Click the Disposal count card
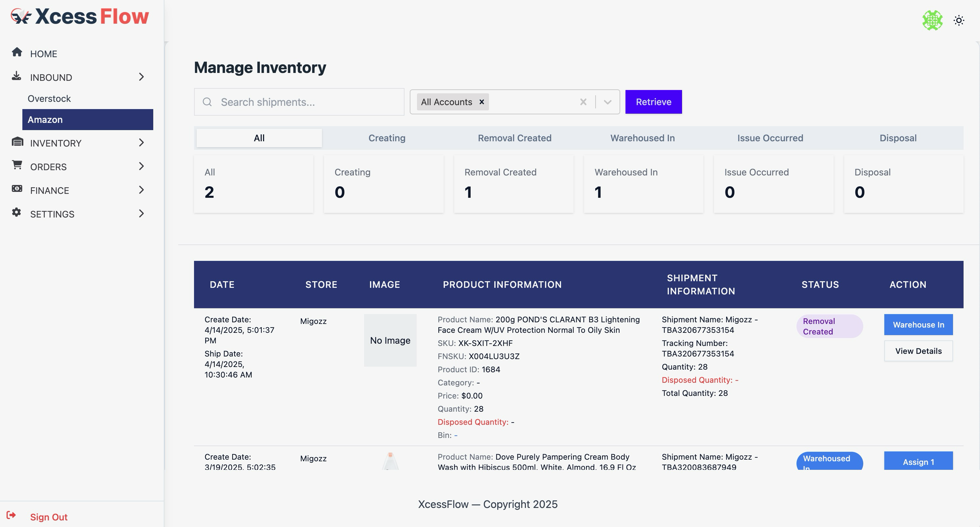Screen dimensions: 980x527 click(903, 184)
